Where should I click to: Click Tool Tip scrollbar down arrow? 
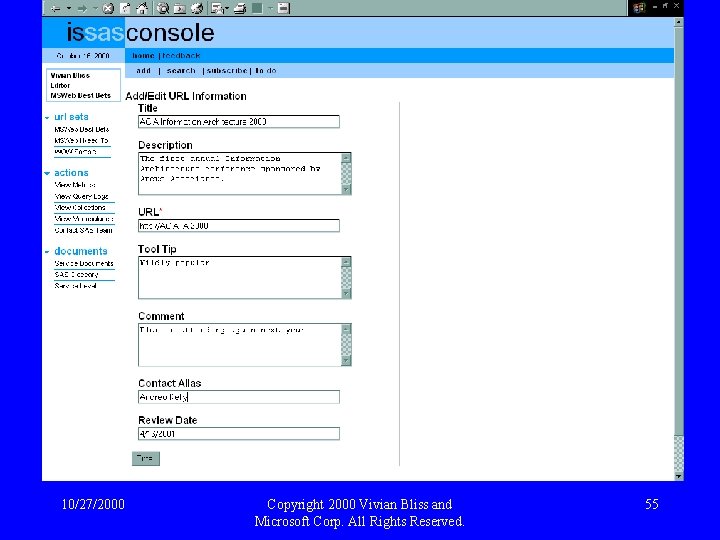pyautogui.click(x=346, y=293)
